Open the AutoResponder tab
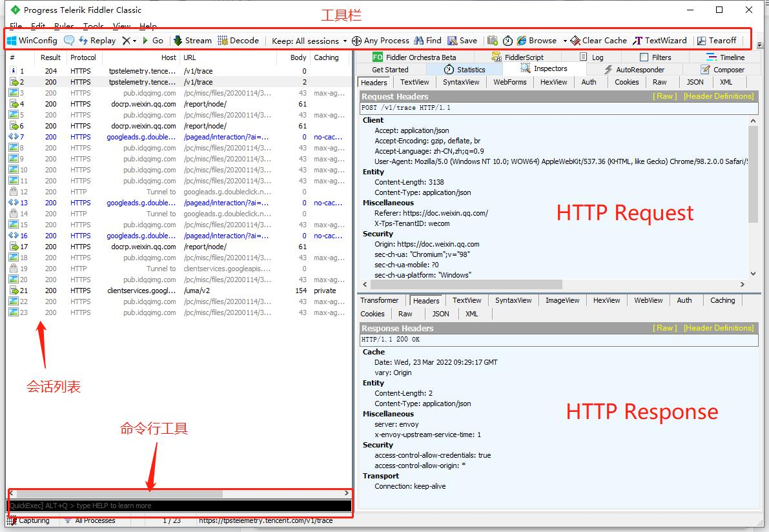 pyautogui.click(x=634, y=70)
